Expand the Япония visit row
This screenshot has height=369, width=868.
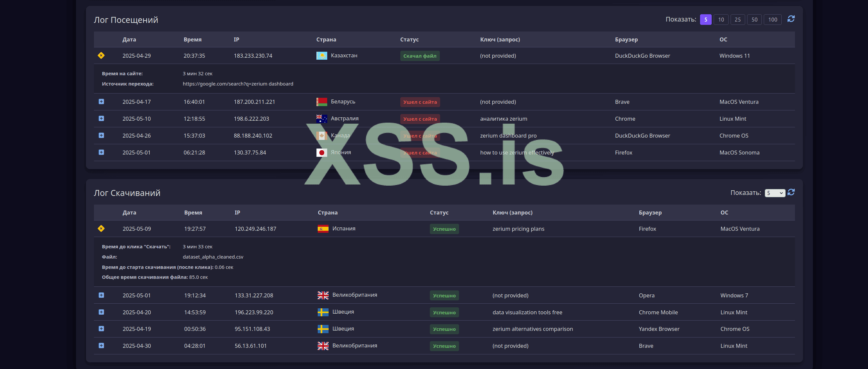point(101,152)
